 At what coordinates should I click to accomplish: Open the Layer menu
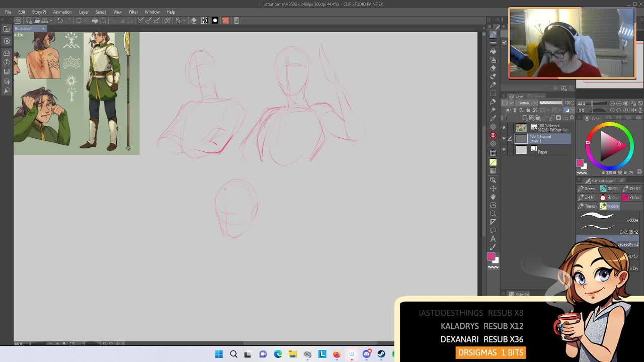tap(84, 12)
